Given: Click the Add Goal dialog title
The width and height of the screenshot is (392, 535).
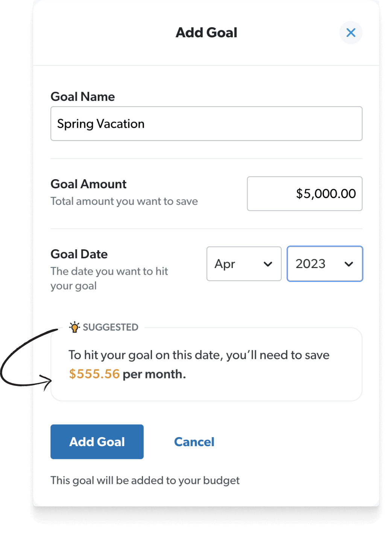Looking at the screenshot, I should coord(207,33).
